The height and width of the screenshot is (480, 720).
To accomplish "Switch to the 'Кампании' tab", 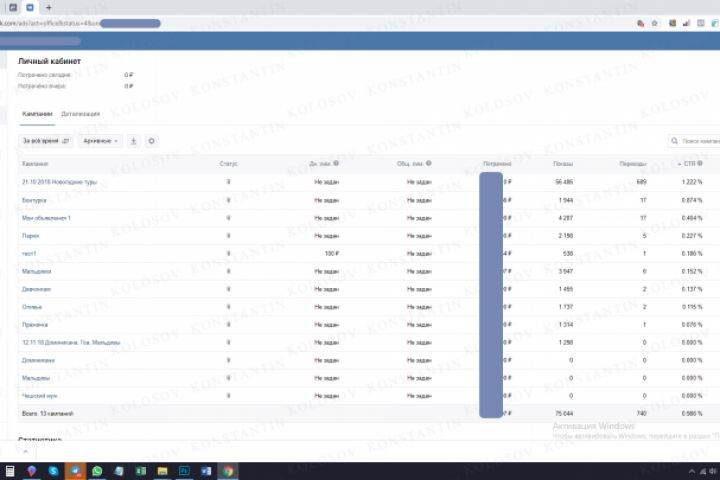I will [x=37, y=114].
